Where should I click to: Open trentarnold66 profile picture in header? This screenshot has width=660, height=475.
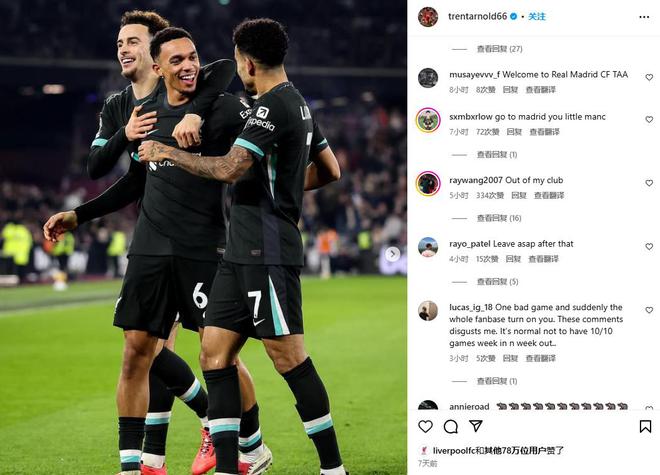[x=428, y=17]
